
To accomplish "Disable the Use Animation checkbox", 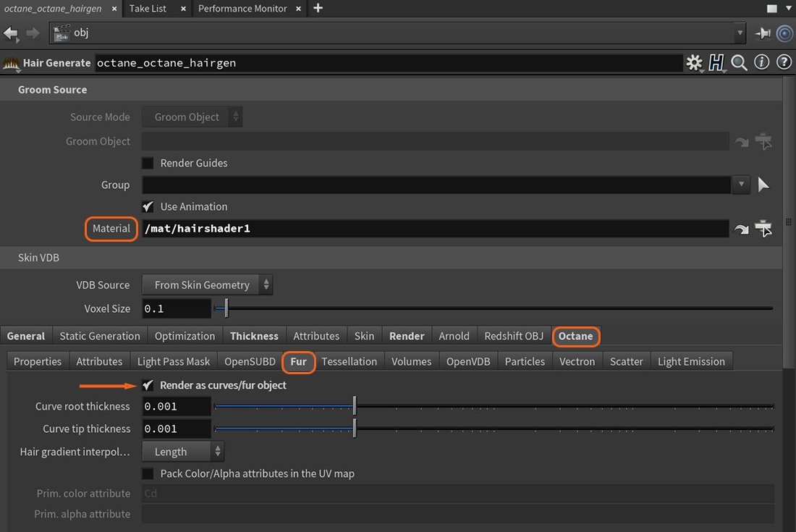I will pyautogui.click(x=148, y=206).
